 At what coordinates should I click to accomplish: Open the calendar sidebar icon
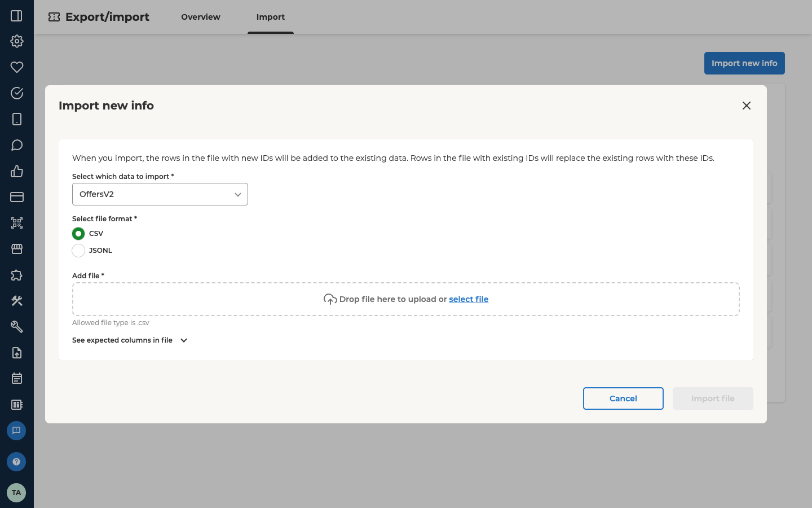click(x=16, y=378)
